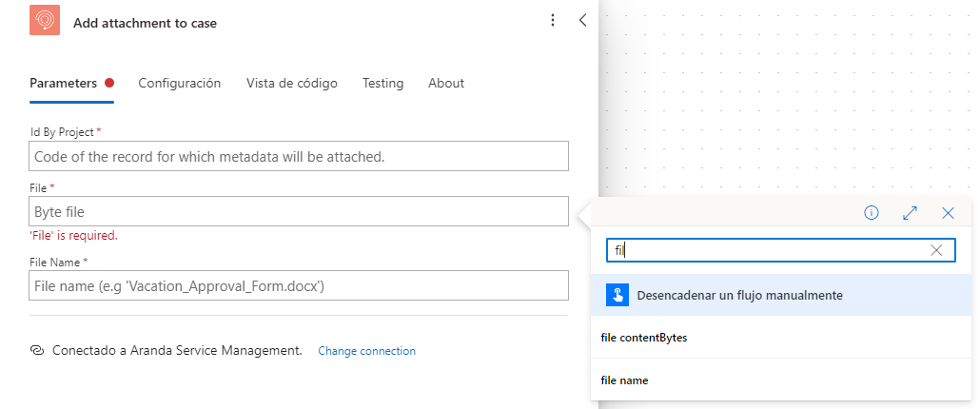Viewport: 980px width, 409px height.
Task: Switch to the Configuración tab
Action: point(180,83)
